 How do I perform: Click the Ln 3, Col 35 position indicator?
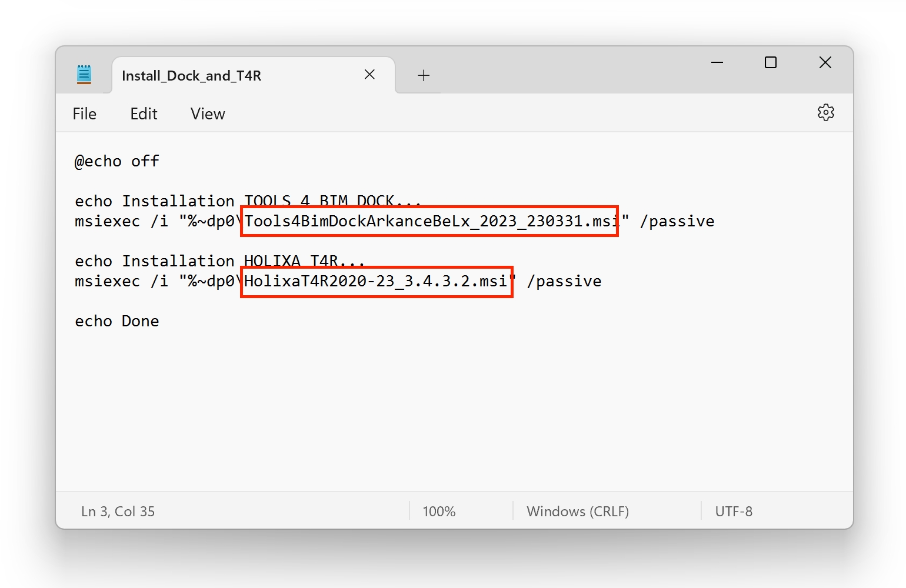118,512
